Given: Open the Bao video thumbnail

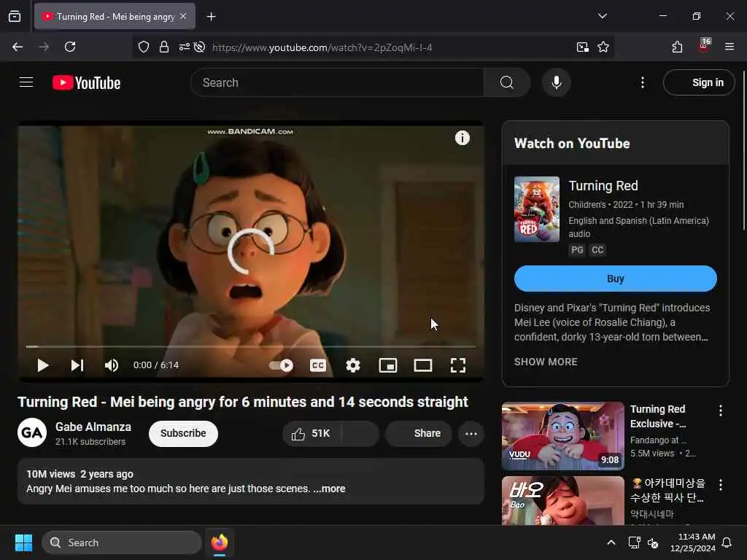Looking at the screenshot, I should (x=562, y=500).
